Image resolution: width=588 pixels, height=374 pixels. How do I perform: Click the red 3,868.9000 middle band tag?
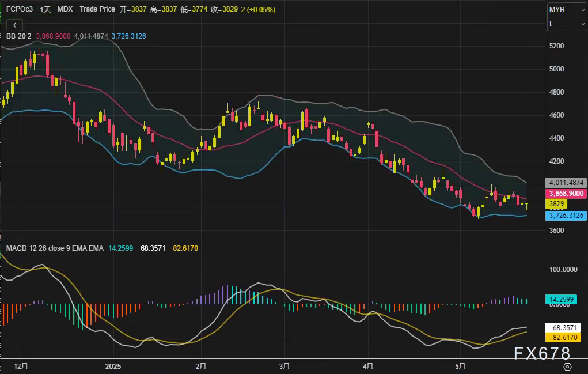tap(565, 194)
